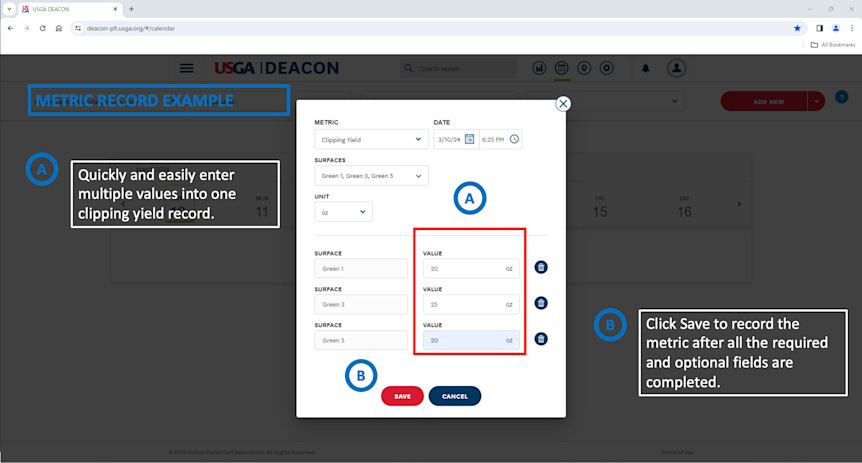Go to next week in calendar

739,204
